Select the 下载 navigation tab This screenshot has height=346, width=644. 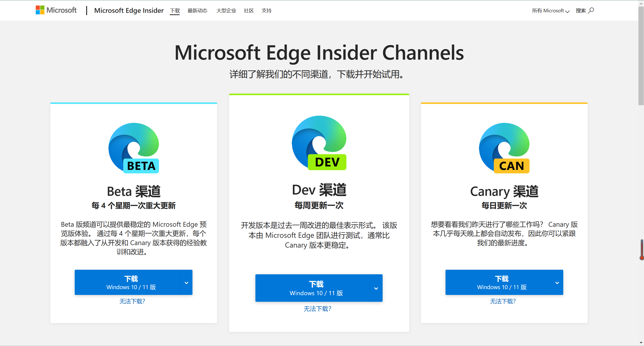click(175, 11)
